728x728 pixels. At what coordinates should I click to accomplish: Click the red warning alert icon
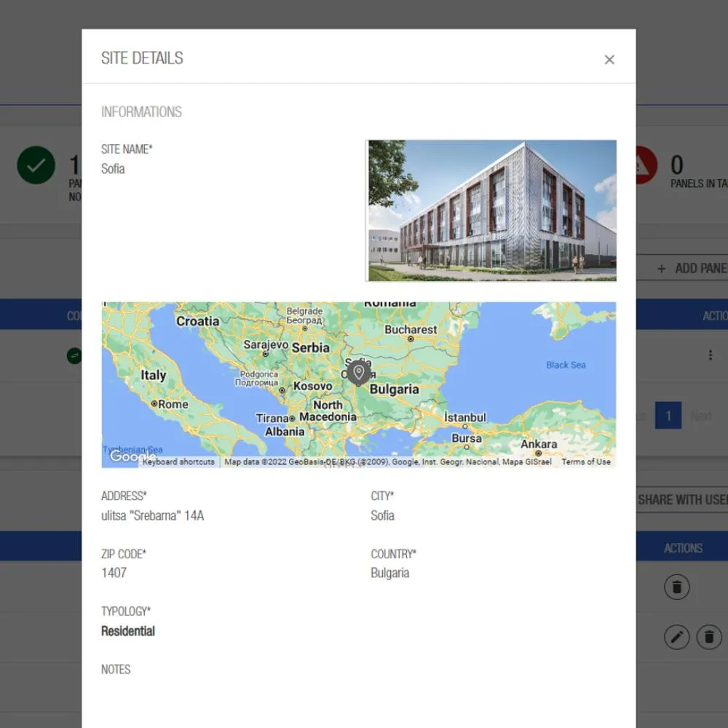point(646,165)
